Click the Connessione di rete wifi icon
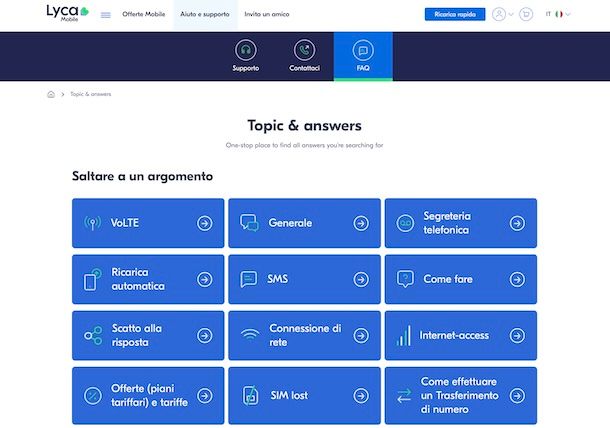610x428 pixels. pyautogui.click(x=250, y=335)
